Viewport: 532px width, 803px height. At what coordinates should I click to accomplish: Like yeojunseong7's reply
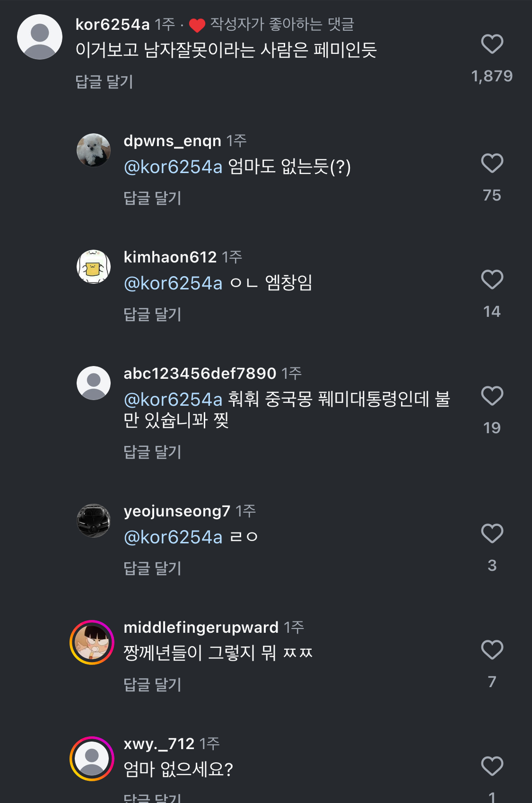coord(492,534)
